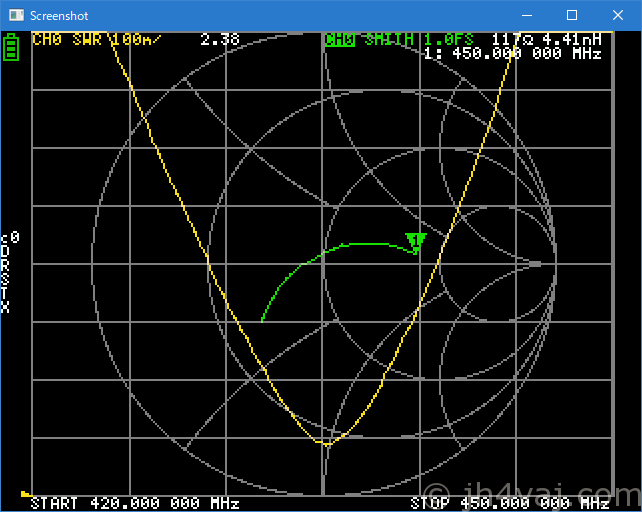Click the battery indicator icon

click(x=11, y=47)
